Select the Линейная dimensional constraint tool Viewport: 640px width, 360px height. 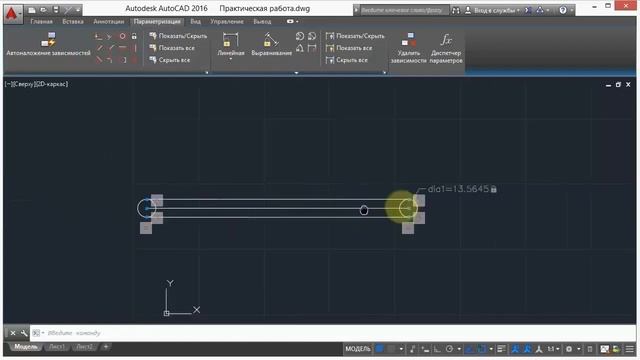point(231,44)
